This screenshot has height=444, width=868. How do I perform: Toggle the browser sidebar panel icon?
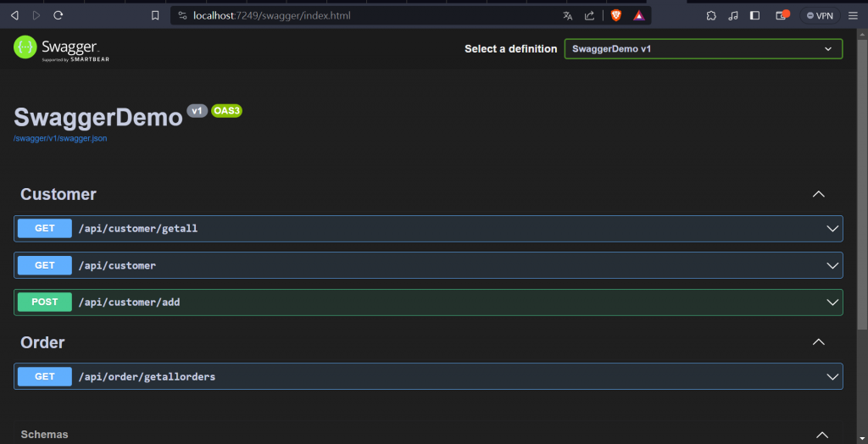pos(755,15)
